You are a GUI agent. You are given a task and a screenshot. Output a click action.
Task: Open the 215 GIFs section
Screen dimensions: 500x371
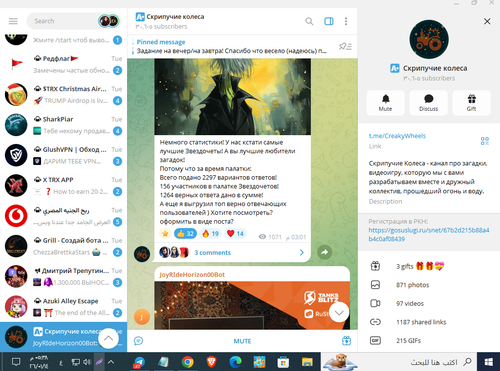tap(429, 341)
